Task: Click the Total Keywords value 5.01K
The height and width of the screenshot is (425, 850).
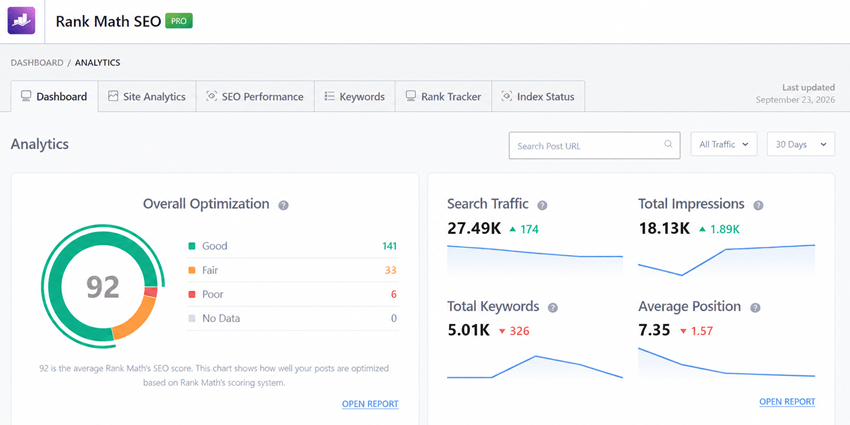Action: pos(468,330)
